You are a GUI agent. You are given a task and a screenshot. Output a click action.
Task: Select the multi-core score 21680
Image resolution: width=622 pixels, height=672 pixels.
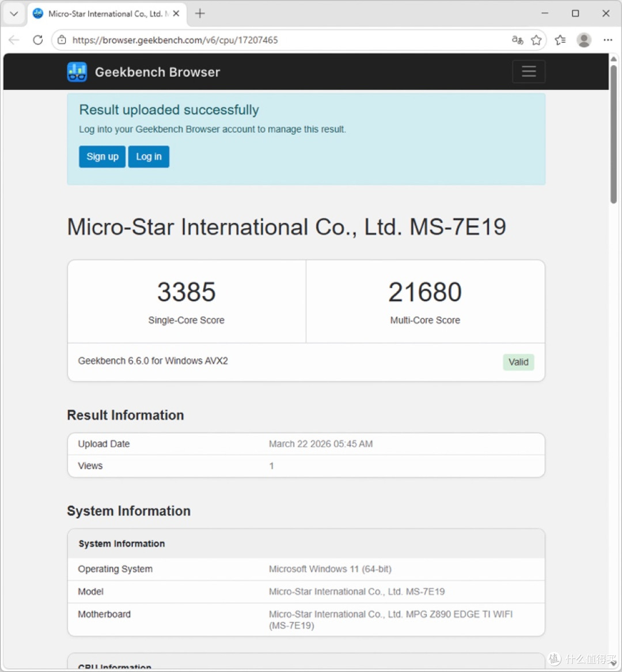pos(425,292)
